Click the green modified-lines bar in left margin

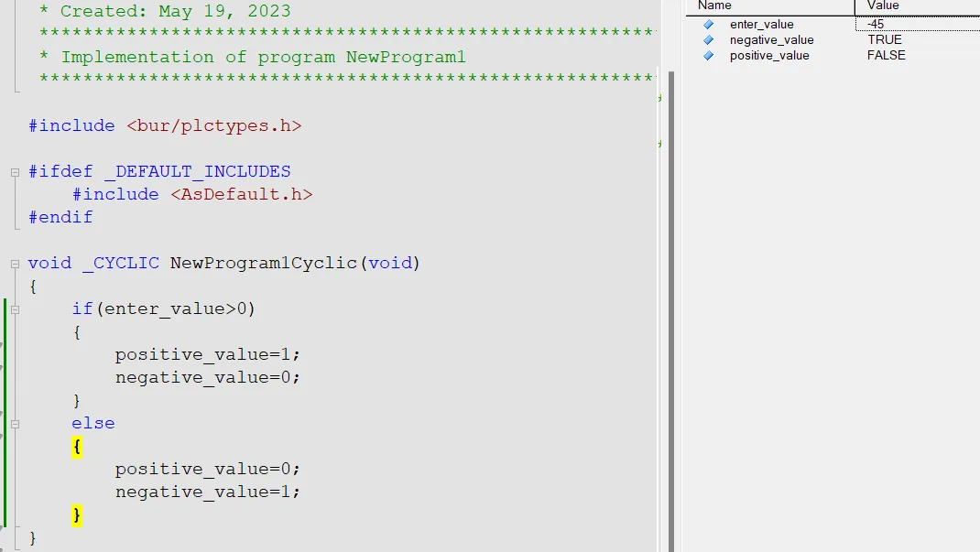[x=4, y=412]
